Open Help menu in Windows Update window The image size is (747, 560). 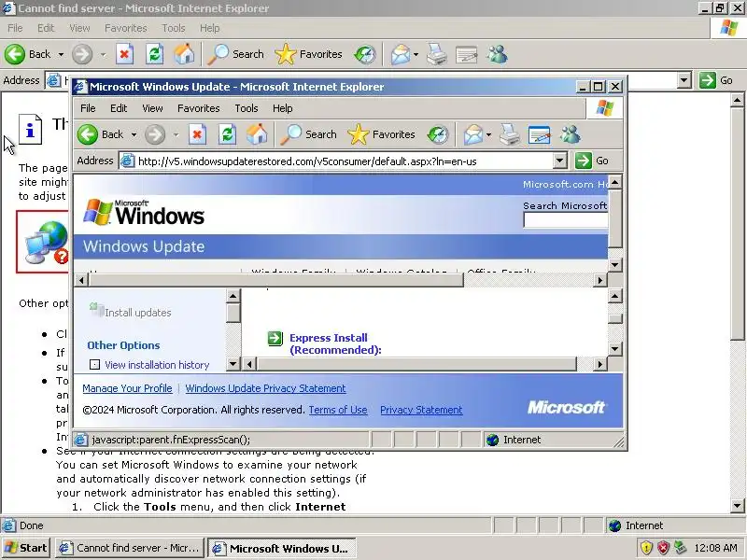point(283,108)
